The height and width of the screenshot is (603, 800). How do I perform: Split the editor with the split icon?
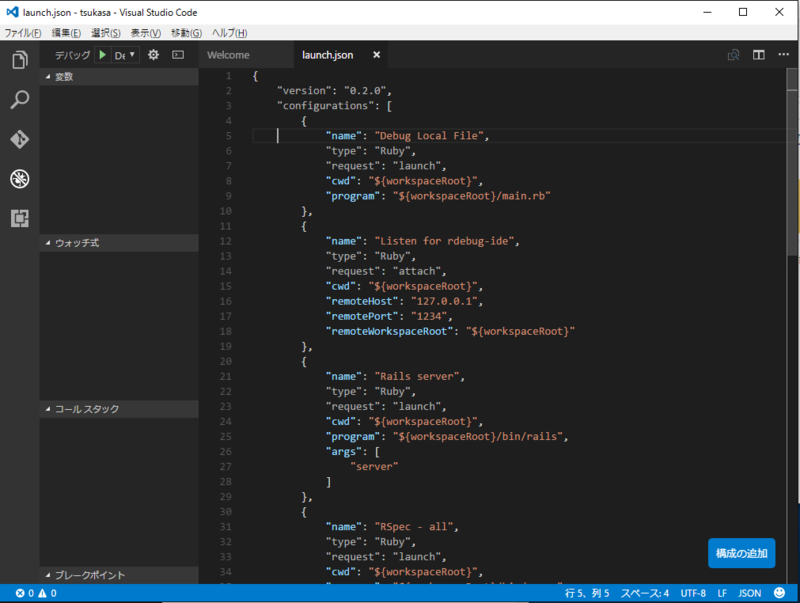tap(759, 55)
